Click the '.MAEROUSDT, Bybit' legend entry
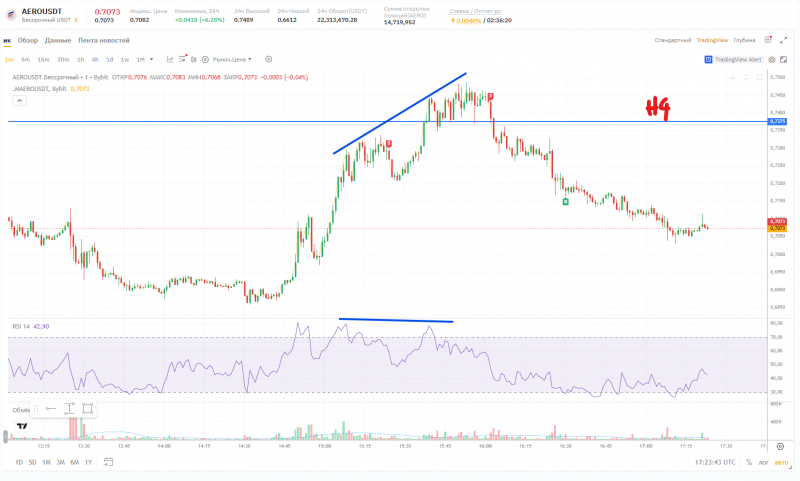The width and height of the screenshot is (800, 481). (39, 89)
